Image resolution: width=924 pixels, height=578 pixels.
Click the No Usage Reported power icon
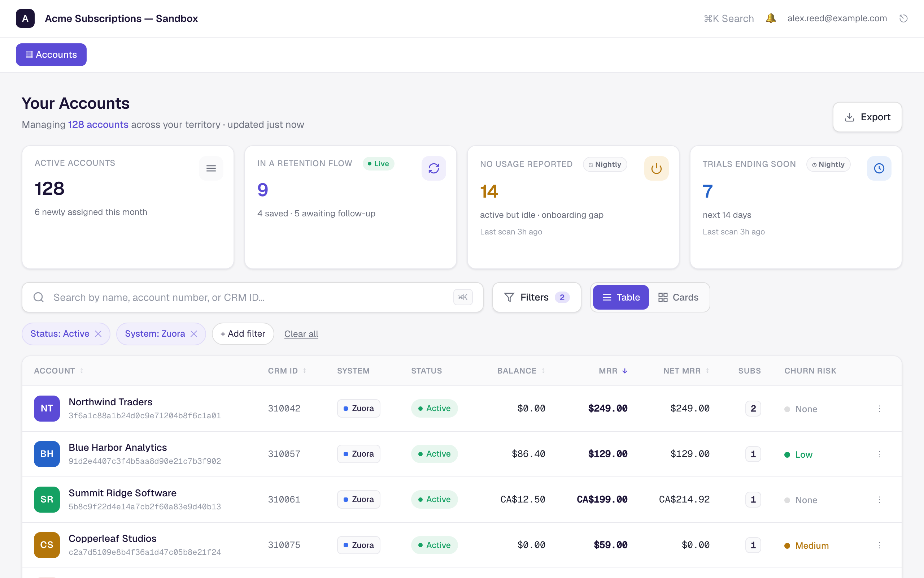[x=656, y=168]
